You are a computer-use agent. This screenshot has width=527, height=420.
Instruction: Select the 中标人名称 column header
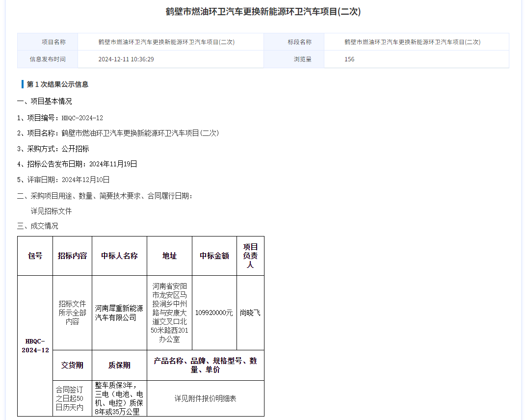pos(120,255)
